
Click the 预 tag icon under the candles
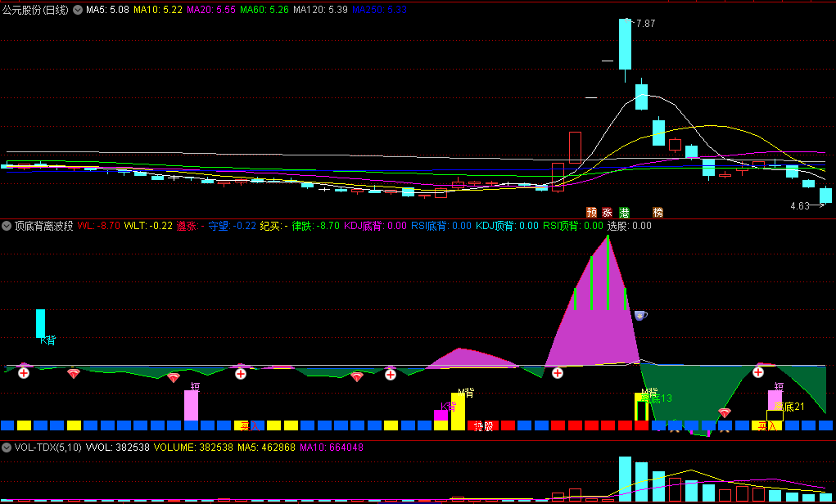pyautogui.click(x=591, y=213)
